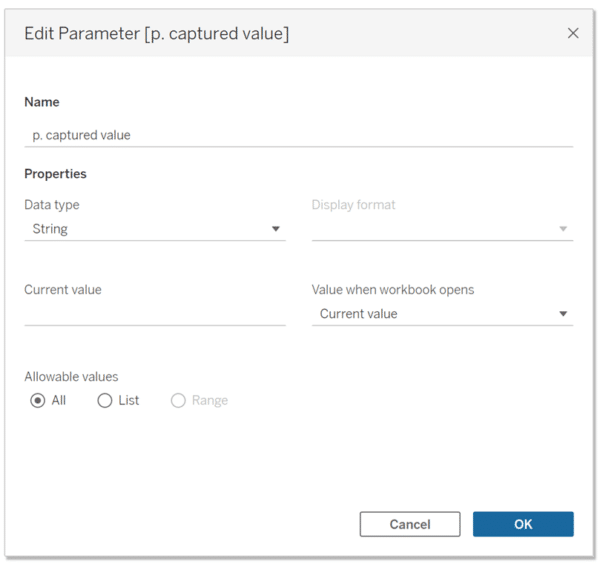Close the Edit Parameter dialog
Screen dimensions: 600x564
coord(573,33)
